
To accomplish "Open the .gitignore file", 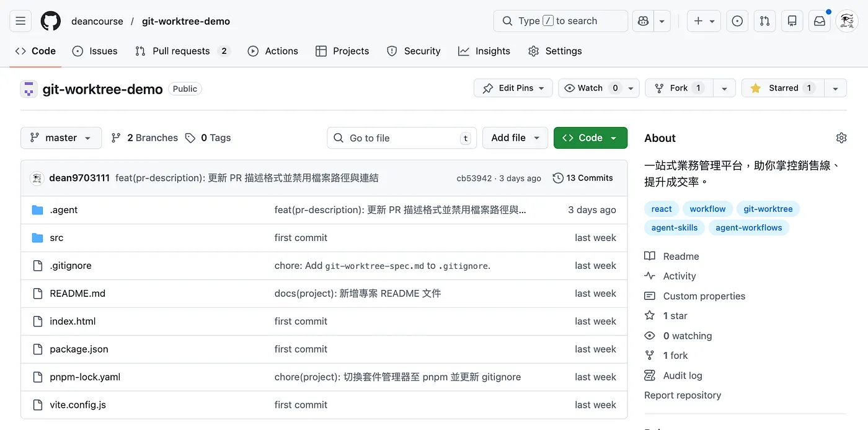I will (x=71, y=266).
